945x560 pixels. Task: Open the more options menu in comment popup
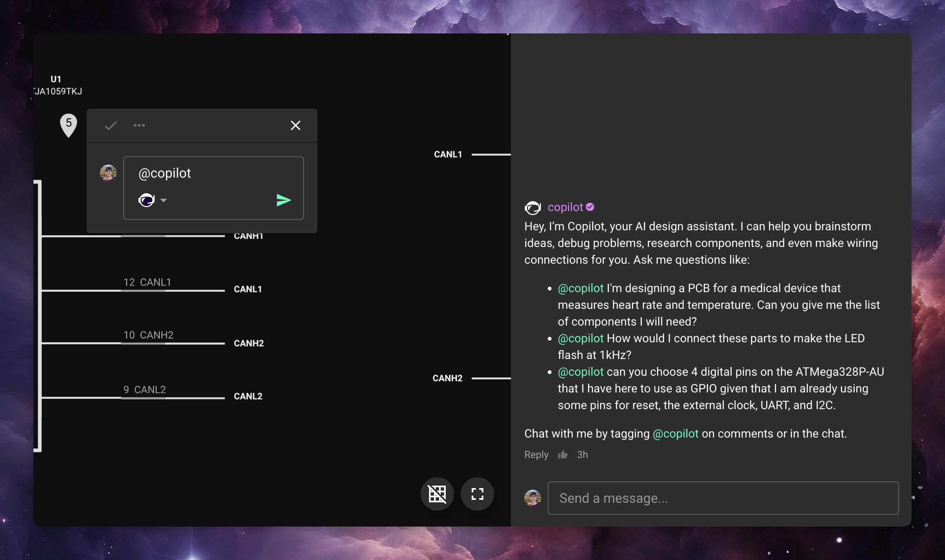[140, 125]
